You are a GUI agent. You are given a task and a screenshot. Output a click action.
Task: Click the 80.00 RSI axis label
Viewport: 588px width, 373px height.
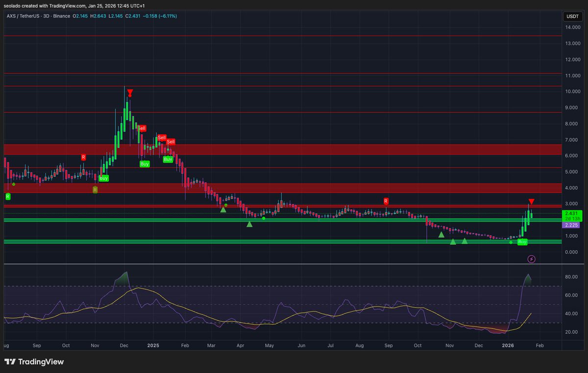pos(571,277)
